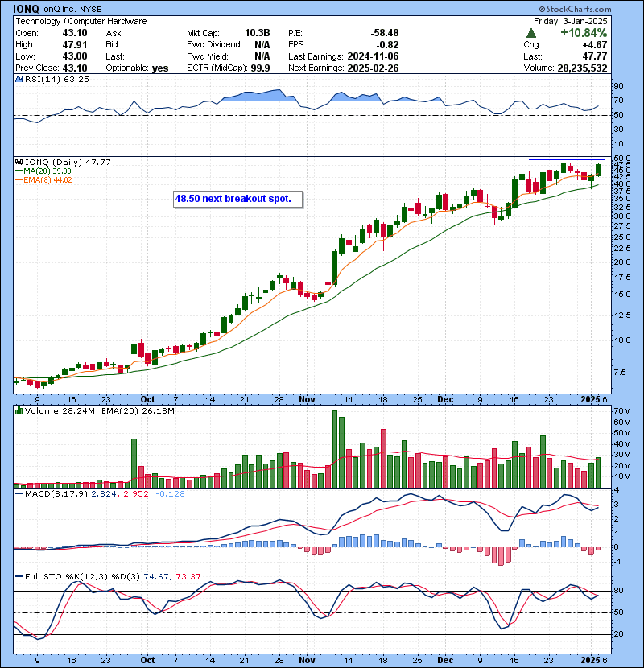Viewport: 644px width, 668px height.
Task: Click the Low value 43.00
Action: tap(75, 56)
